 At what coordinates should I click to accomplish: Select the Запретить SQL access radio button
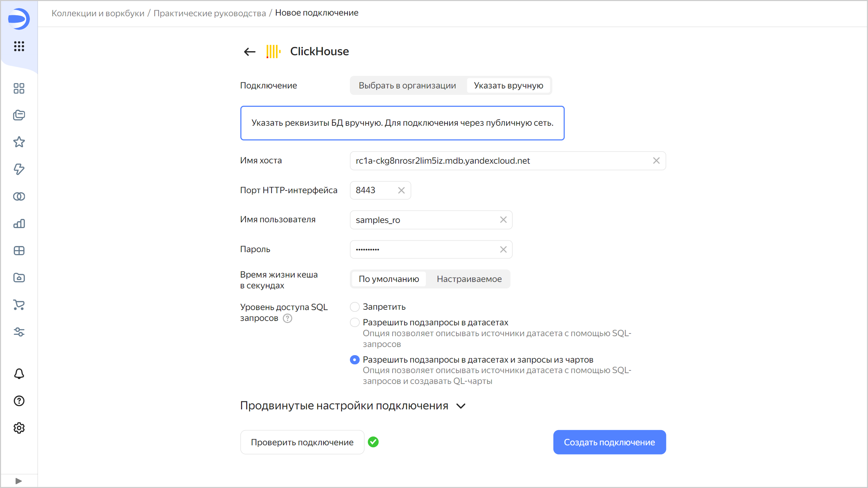coord(354,307)
